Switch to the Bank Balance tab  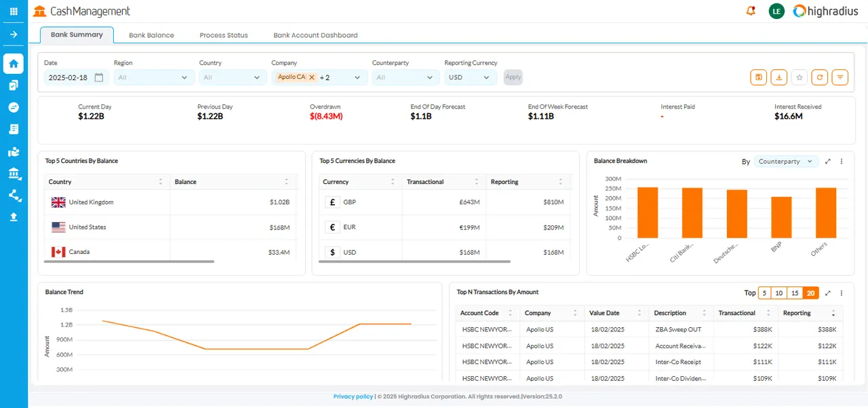(151, 35)
